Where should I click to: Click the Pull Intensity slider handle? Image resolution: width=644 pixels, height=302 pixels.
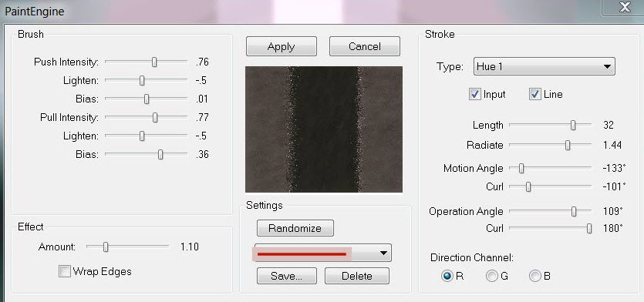point(155,117)
